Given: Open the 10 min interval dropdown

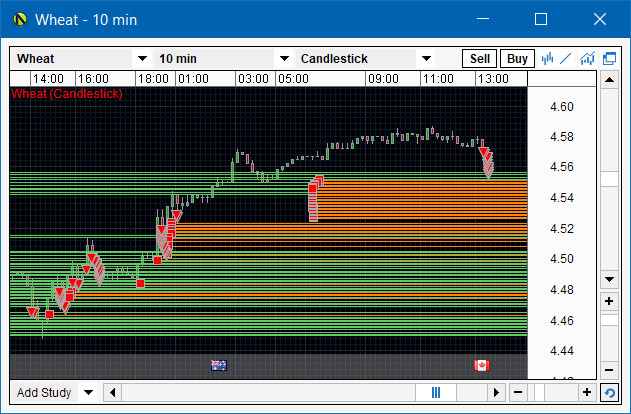Looking at the screenshot, I should (x=283, y=59).
